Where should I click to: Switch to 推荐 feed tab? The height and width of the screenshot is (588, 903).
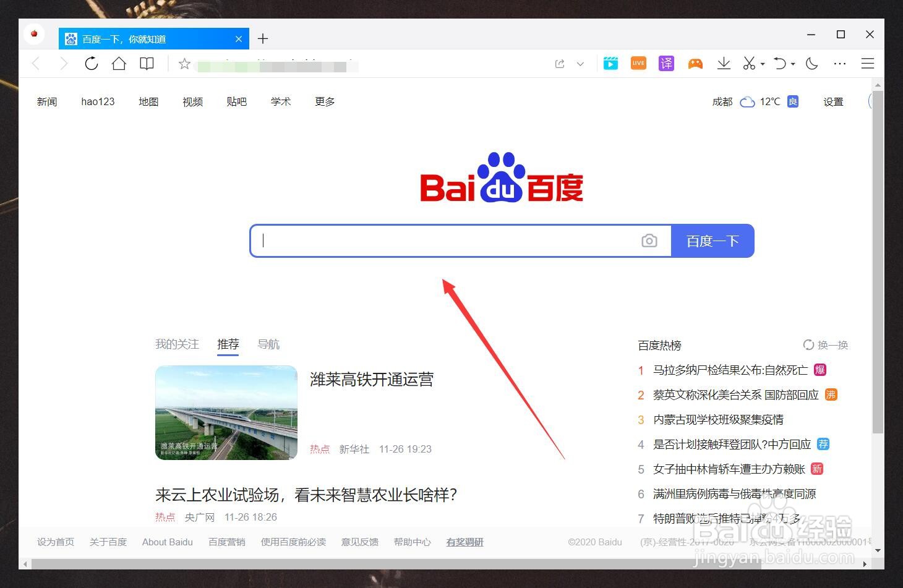click(x=228, y=344)
